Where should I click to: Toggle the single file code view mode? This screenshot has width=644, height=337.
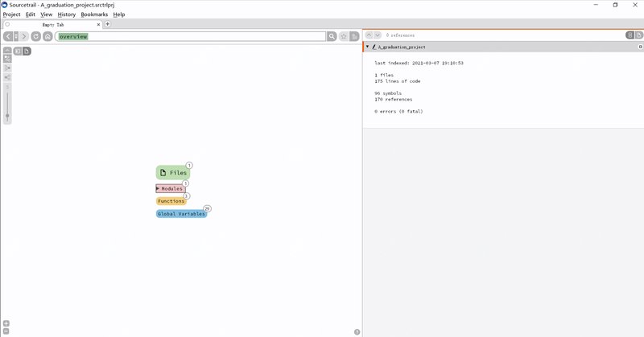pos(638,35)
